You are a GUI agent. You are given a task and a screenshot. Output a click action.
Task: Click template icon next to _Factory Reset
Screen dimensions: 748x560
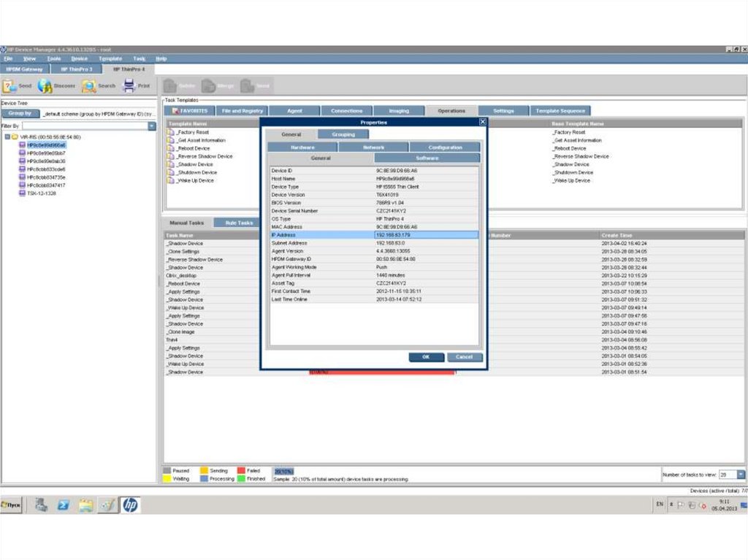171,132
